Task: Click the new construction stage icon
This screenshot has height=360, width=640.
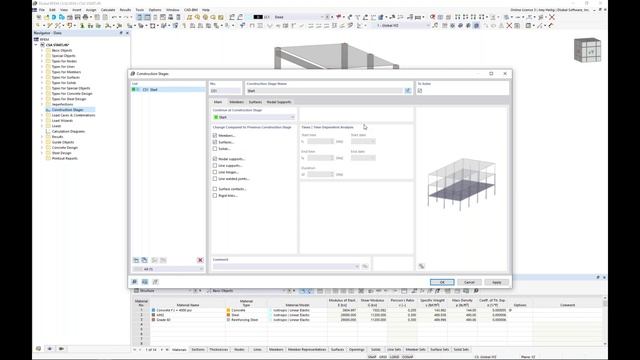Action: click(x=136, y=260)
